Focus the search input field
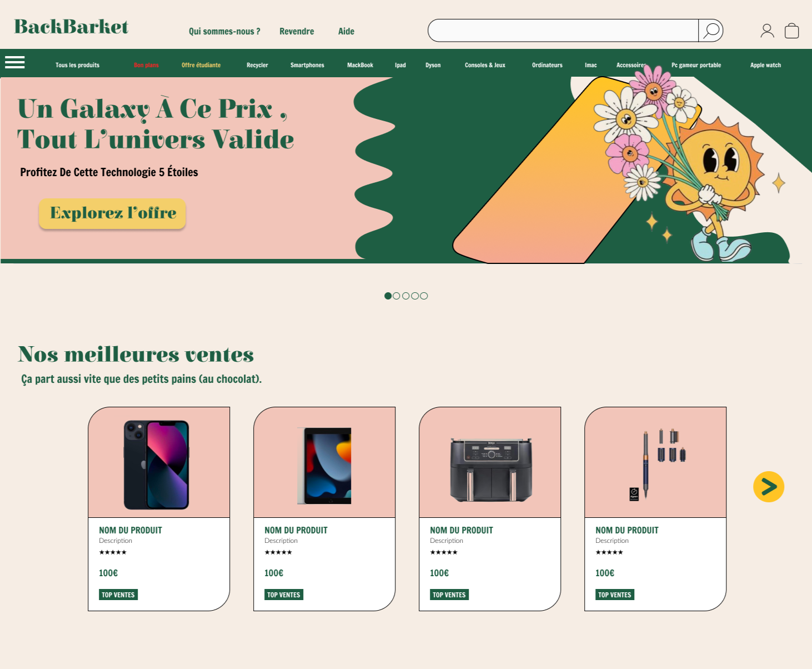The height and width of the screenshot is (669, 812). tap(563, 31)
